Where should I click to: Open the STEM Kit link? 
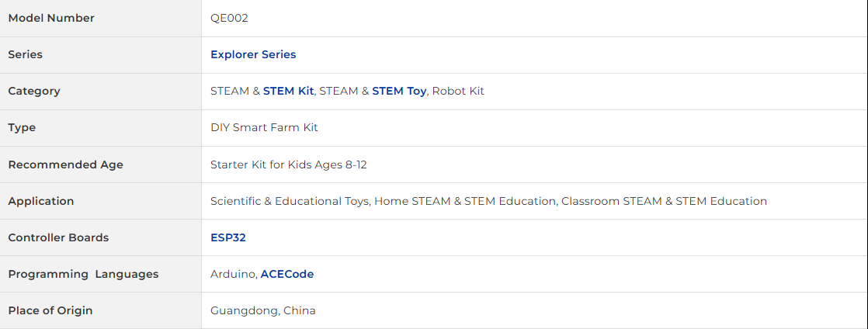point(288,92)
